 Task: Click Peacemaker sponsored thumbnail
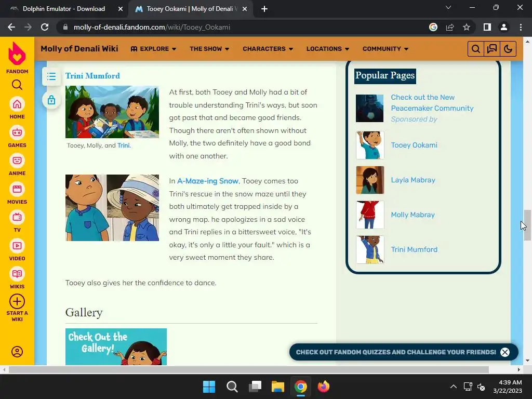pyautogui.click(x=369, y=108)
